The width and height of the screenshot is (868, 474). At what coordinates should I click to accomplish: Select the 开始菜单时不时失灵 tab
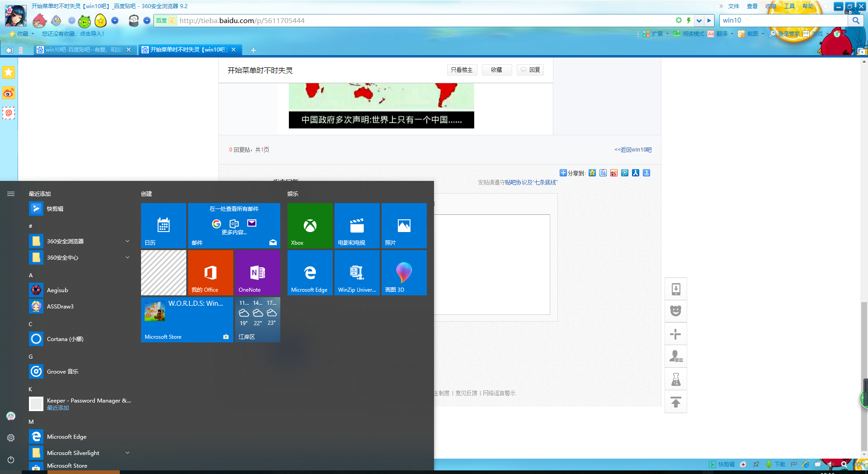(x=189, y=50)
